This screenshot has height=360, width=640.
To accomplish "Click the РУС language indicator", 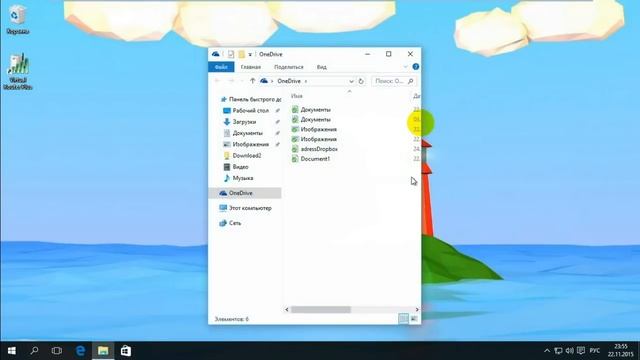I will pos(595,351).
